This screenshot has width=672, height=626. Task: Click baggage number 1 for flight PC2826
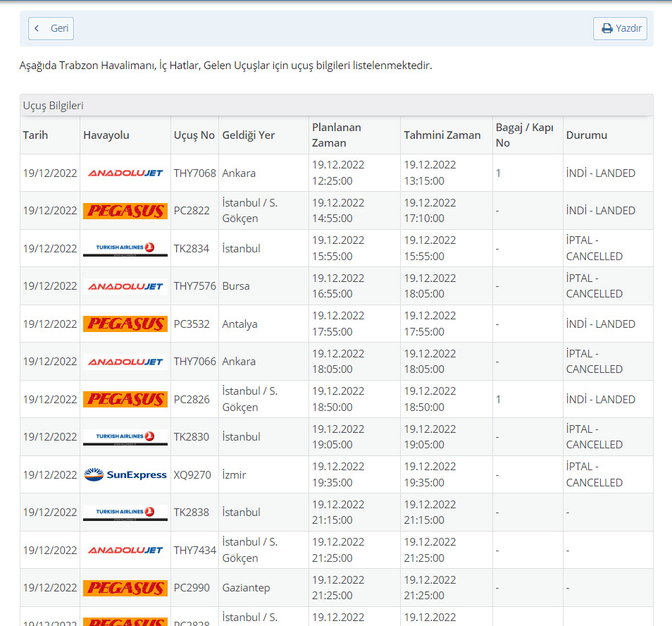pos(498,399)
